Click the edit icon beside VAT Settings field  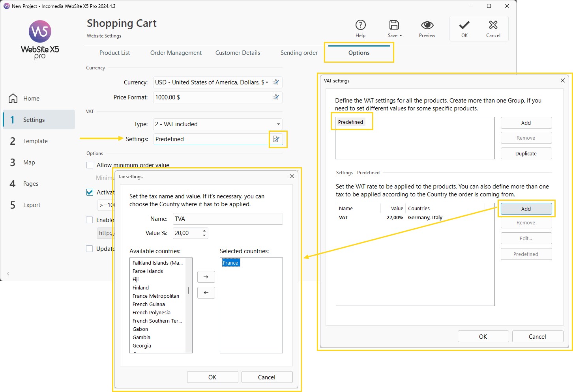(276, 139)
